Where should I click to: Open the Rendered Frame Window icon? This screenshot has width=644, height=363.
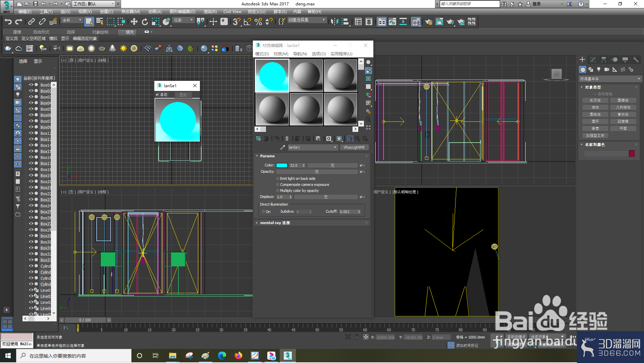[x=439, y=22]
